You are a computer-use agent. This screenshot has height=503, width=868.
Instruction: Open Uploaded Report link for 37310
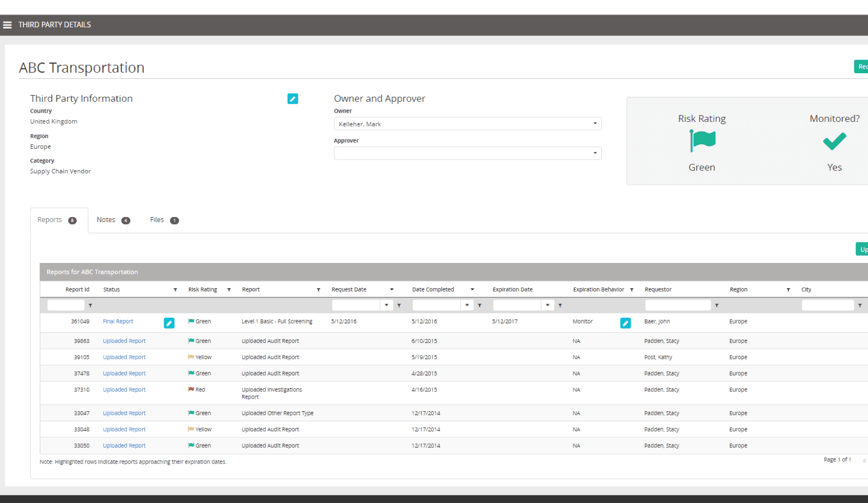(124, 390)
